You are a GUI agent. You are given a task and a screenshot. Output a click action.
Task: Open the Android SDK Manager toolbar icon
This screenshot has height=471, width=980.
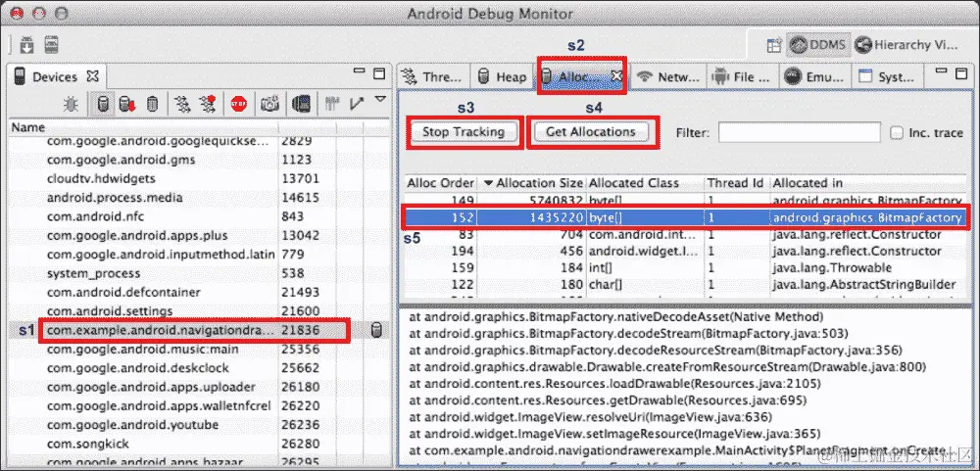(26, 45)
